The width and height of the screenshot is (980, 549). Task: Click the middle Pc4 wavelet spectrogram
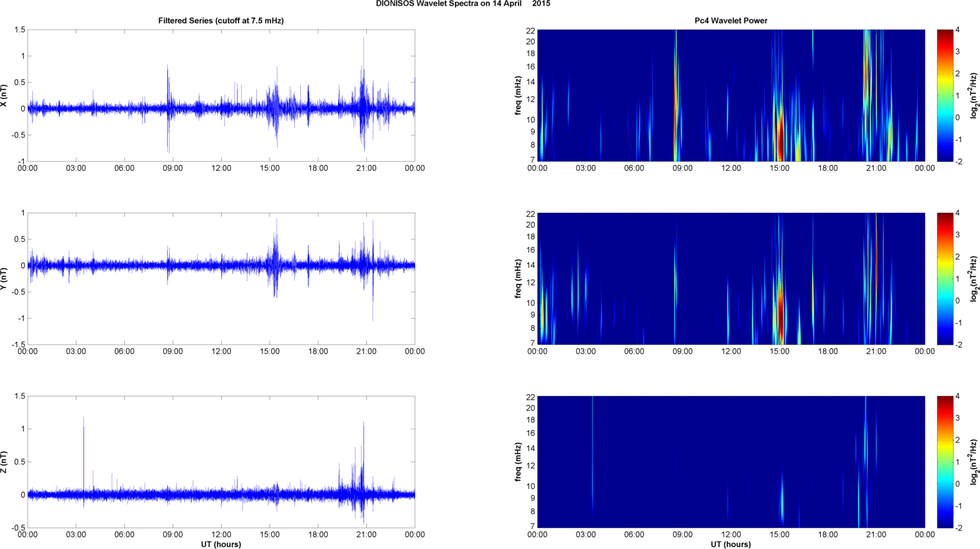[731, 278]
